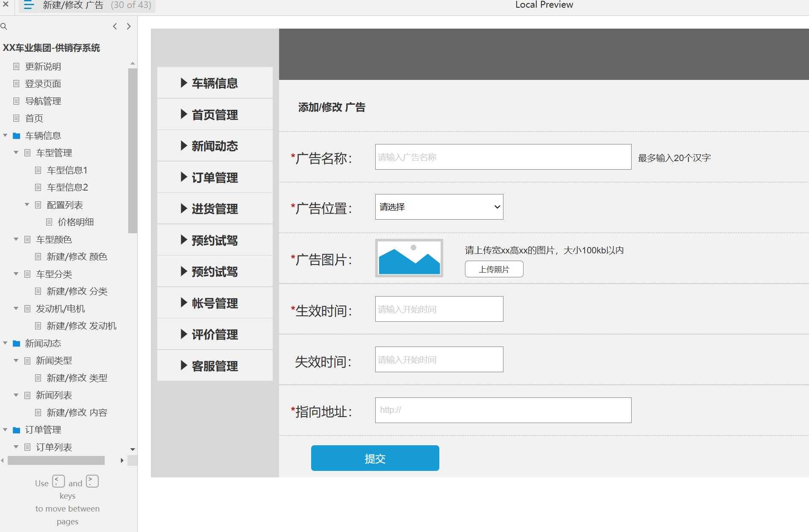Go to next page with right arrow

(x=129, y=26)
